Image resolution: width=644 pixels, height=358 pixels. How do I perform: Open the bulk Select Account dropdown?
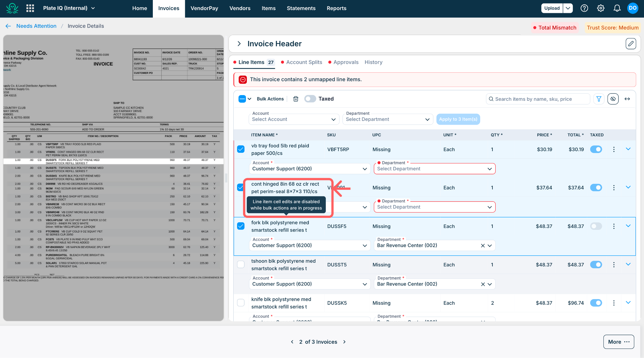[x=294, y=119]
